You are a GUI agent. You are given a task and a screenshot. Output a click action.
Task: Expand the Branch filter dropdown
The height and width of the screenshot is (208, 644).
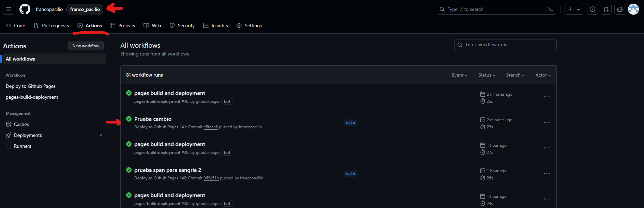point(515,75)
